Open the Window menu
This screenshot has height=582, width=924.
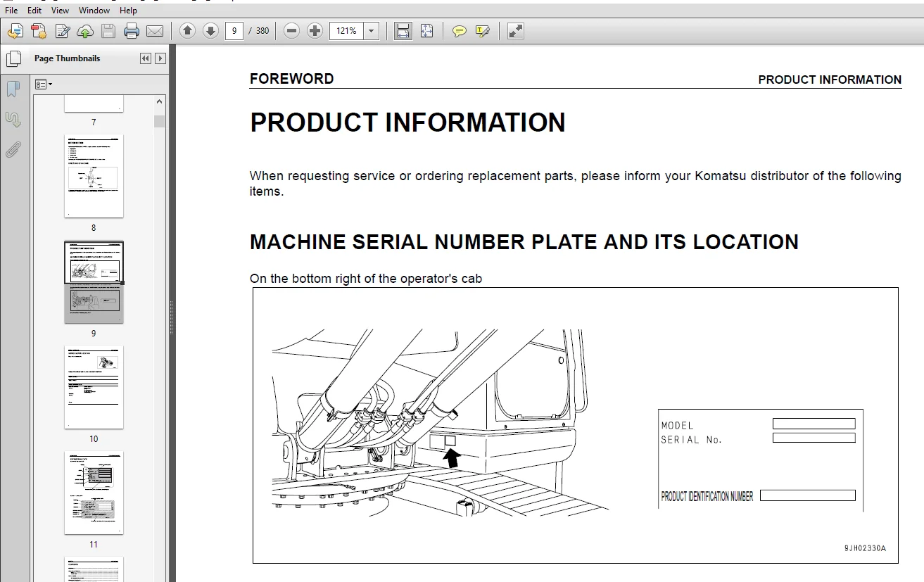coord(94,11)
